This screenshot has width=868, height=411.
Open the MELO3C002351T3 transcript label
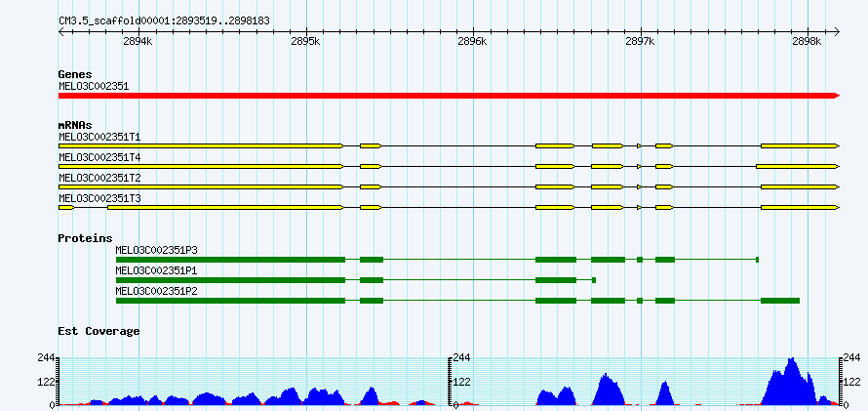click(99, 198)
